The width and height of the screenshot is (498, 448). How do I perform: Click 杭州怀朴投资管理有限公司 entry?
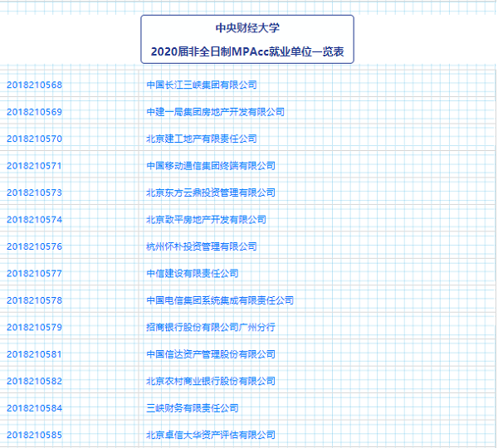pyautogui.click(x=202, y=246)
